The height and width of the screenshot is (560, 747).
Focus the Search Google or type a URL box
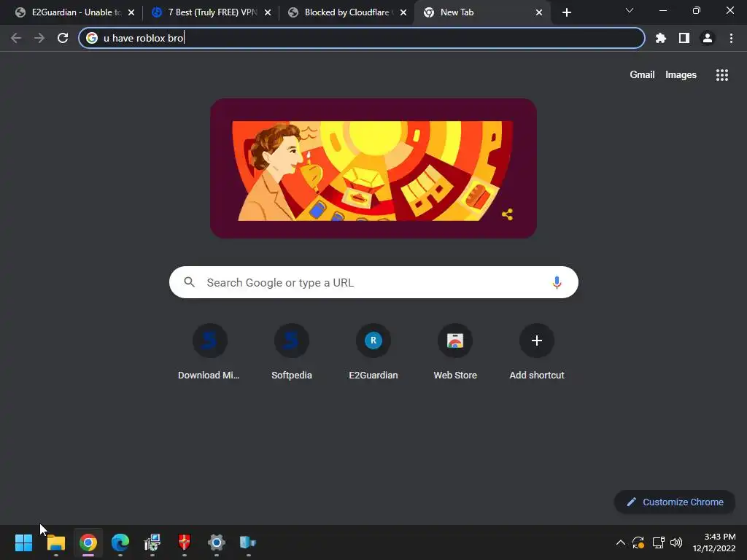(x=373, y=282)
